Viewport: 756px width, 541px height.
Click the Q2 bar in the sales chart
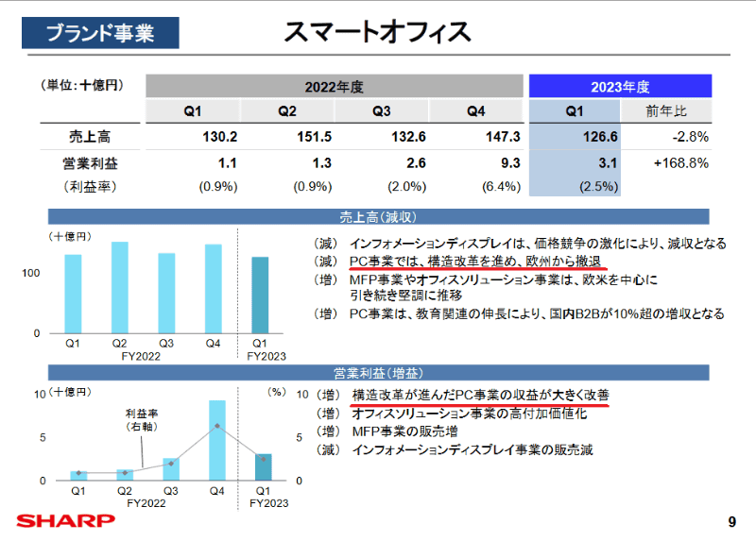(120, 288)
